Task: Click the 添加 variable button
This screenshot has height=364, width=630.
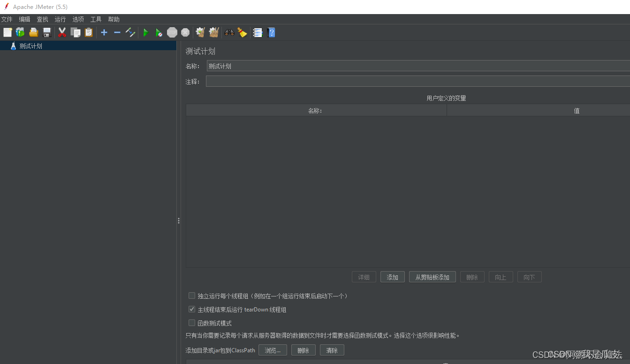Action: (x=393, y=277)
